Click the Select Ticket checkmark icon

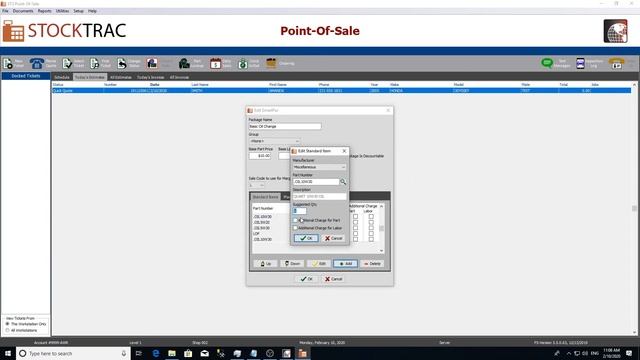(x=67, y=63)
